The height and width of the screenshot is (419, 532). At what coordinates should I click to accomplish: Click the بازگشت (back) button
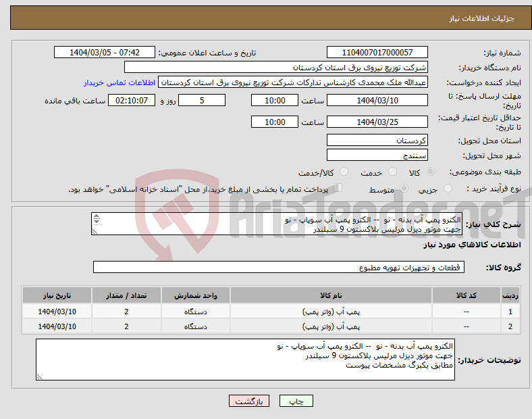[249, 401]
